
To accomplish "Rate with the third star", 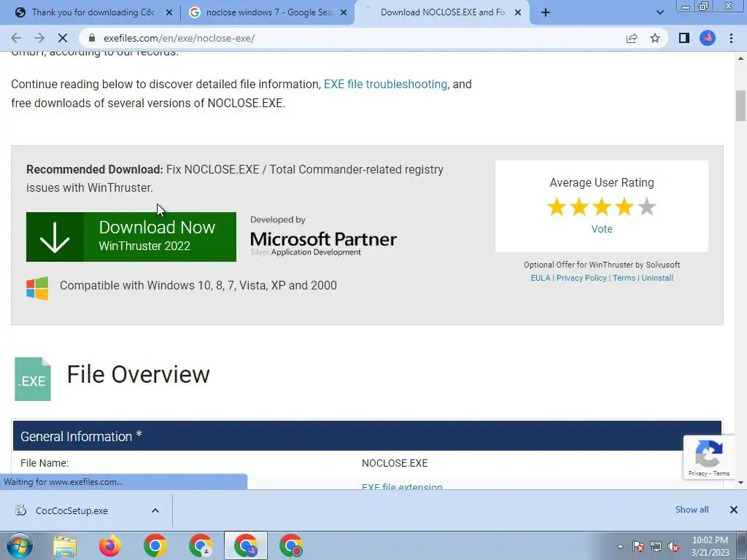I will pos(602,207).
